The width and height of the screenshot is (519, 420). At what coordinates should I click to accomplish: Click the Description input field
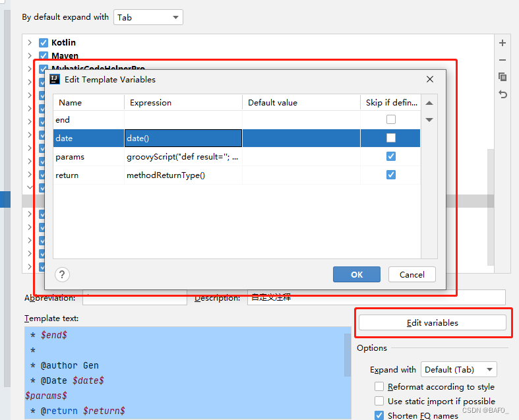tap(377, 297)
